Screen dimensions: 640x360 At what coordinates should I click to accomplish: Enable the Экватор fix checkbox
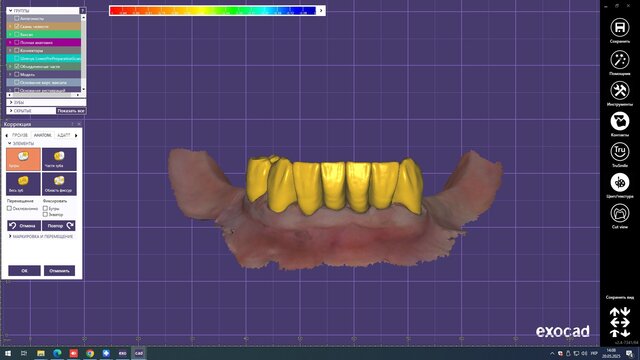point(45,214)
